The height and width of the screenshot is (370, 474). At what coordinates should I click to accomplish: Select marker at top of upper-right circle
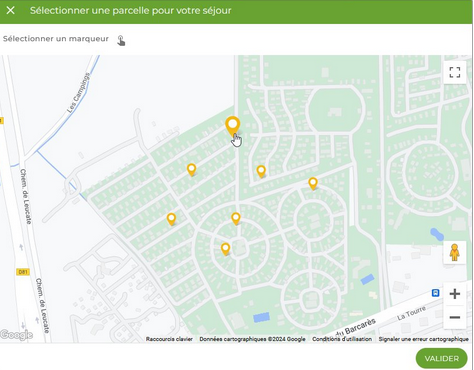[313, 184]
